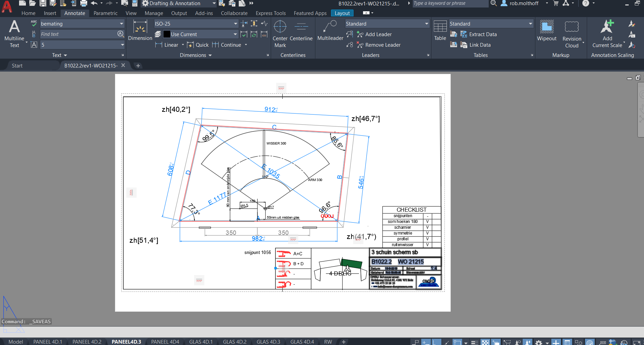
Task: Click the Multiline Text tool
Action: click(14, 34)
